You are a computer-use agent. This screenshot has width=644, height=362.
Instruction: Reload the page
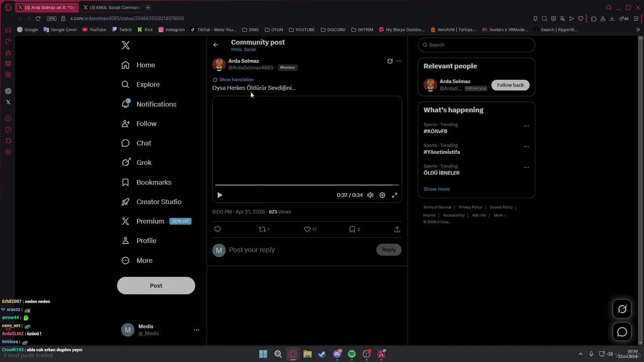38,19
